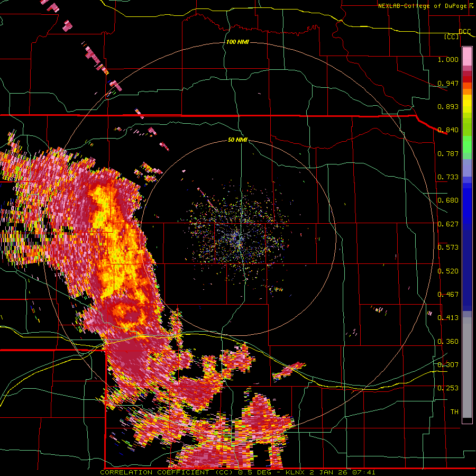
Task: Click the DCC label above the color scale
Action: point(464,32)
